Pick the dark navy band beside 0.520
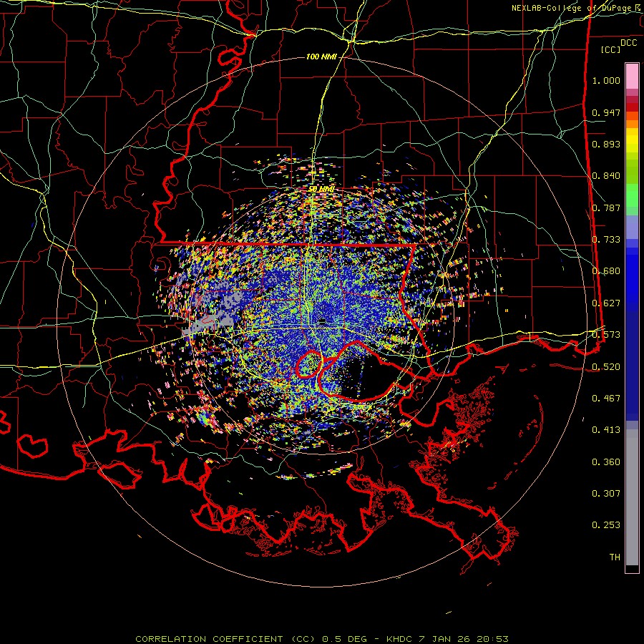Viewport: 644px width, 644px height. [x=632, y=366]
